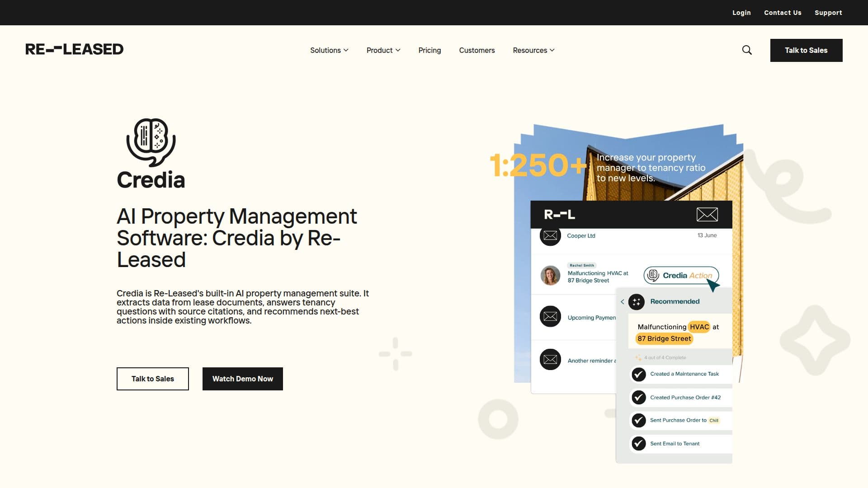Image resolution: width=868 pixels, height=488 pixels.
Task: Open the Support link
Action: pyautogui.click(x=828, y=13)
